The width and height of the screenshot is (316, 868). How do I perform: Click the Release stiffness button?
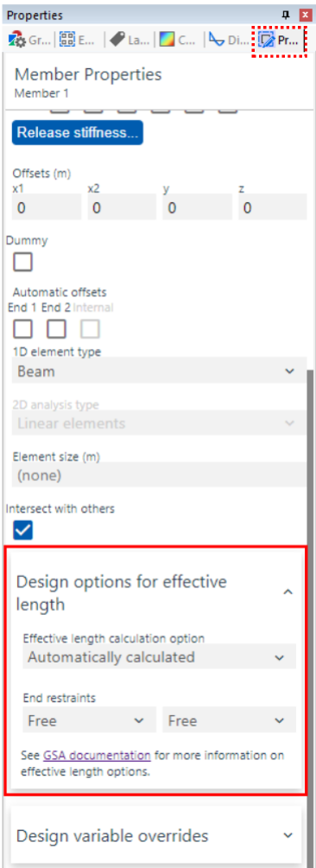(78, 133)
